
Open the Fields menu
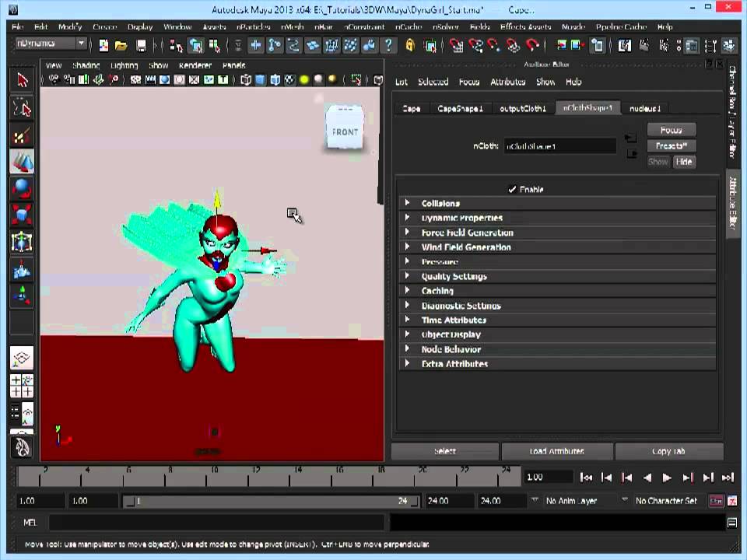479,26
